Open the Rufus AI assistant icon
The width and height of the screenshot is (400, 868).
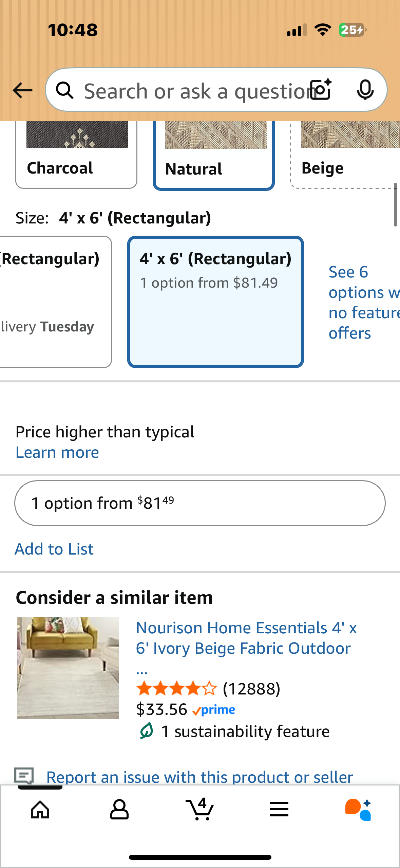point(358,810)
